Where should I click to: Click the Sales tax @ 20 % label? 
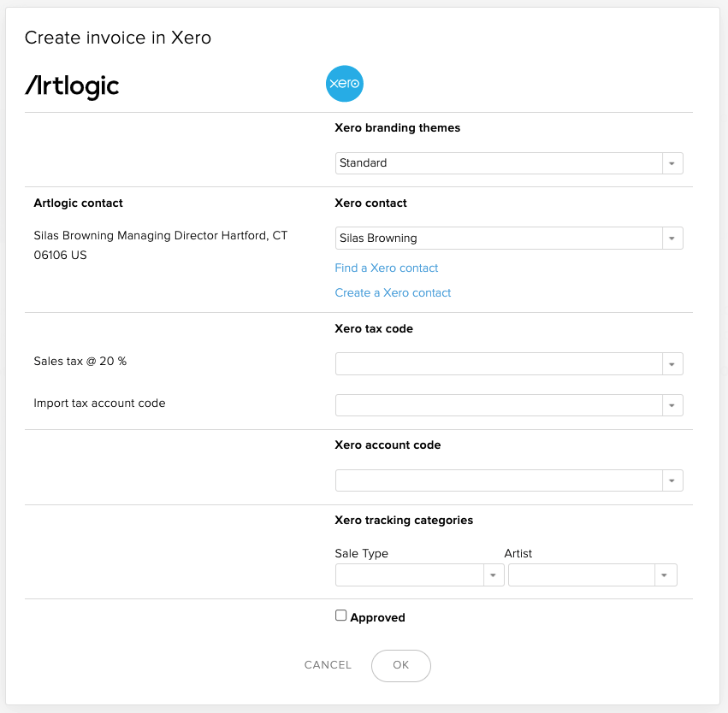point(80,362)
